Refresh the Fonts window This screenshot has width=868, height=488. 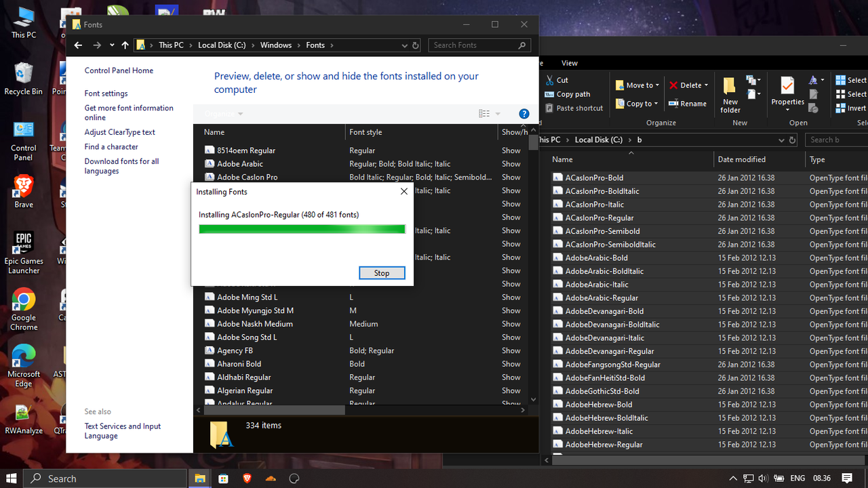pyautogui.click(x=416, y=45)
